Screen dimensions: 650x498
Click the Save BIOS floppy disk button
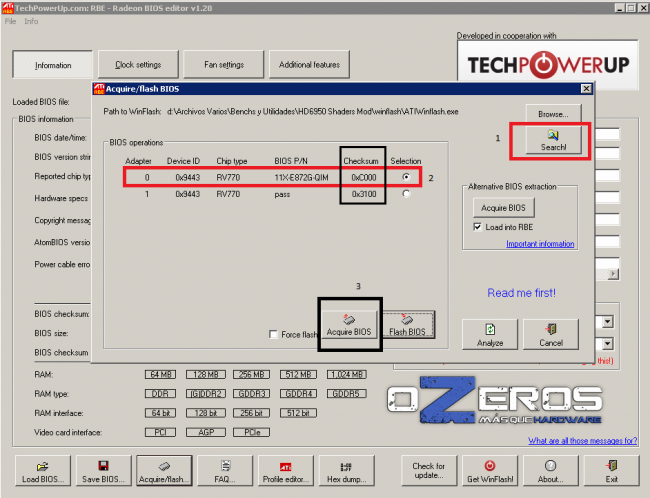[103, 470]
